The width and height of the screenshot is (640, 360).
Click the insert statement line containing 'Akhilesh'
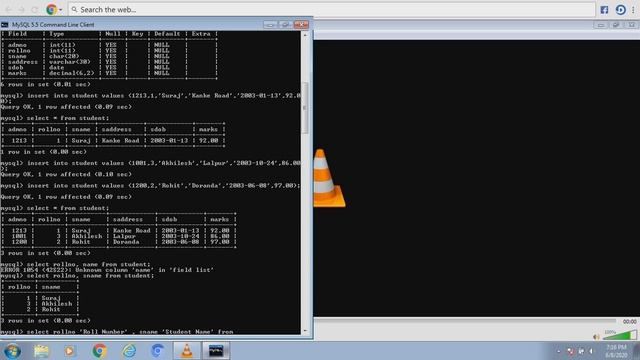pyautogui.click(x=151, y=163)
